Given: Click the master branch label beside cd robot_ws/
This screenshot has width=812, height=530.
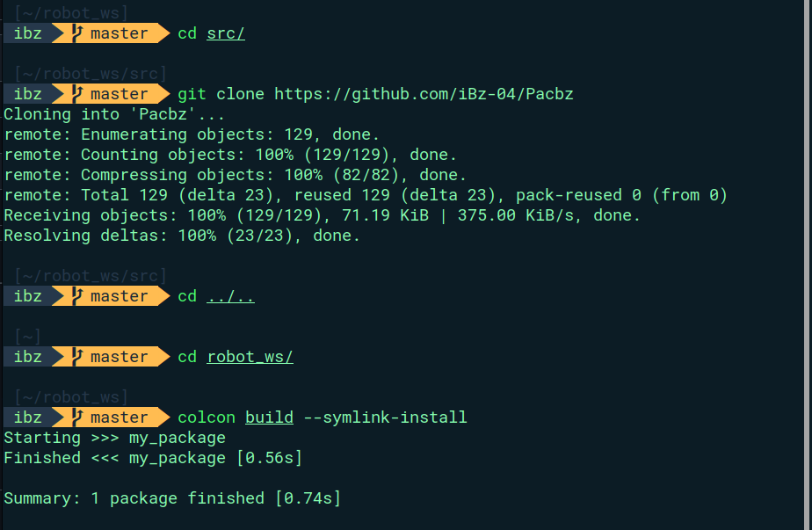Looking at the screenshot, I should pyautogui.click(x=120, y=357).
